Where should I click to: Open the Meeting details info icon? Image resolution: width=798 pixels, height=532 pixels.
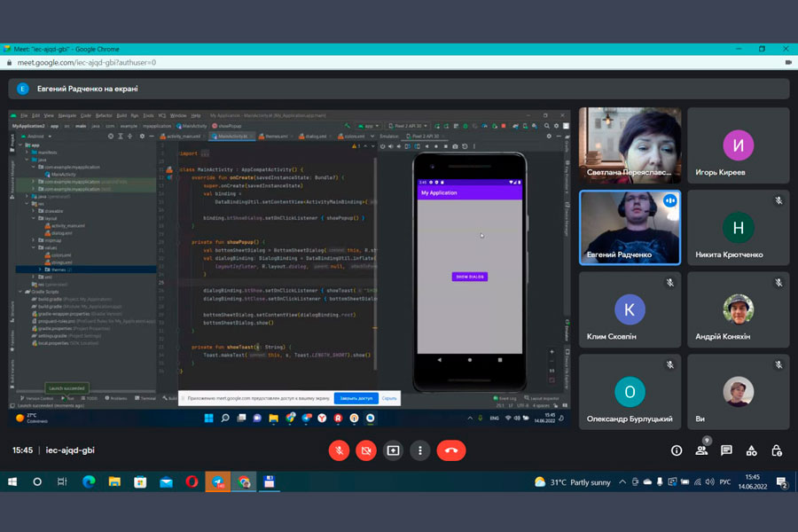pos(677,450)
